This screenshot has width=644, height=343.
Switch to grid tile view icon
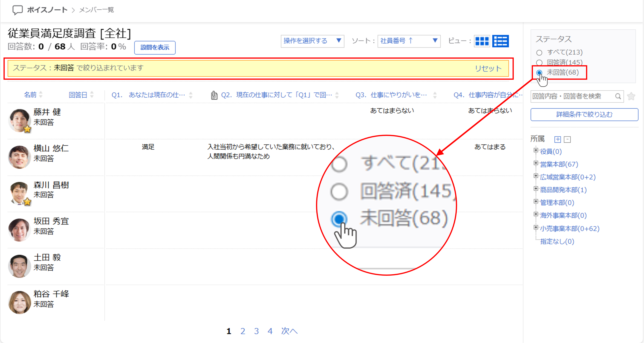point(482,41)
